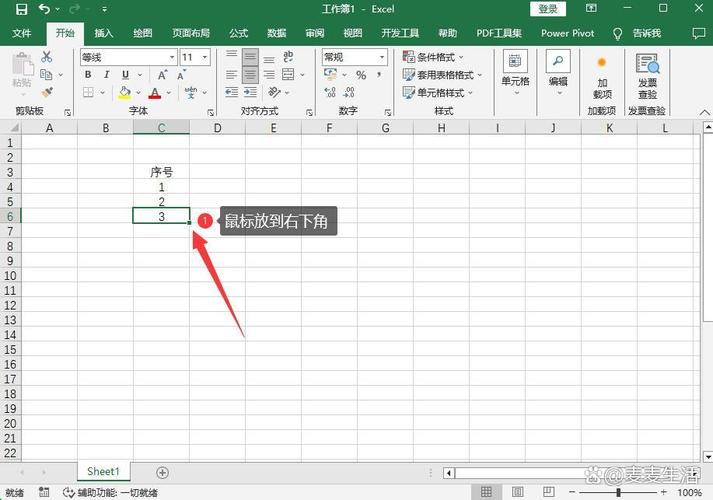Switch to the Power Pivot tab
Image resolution: width=713 pixels, height=500 pixels.
point(567,33)
